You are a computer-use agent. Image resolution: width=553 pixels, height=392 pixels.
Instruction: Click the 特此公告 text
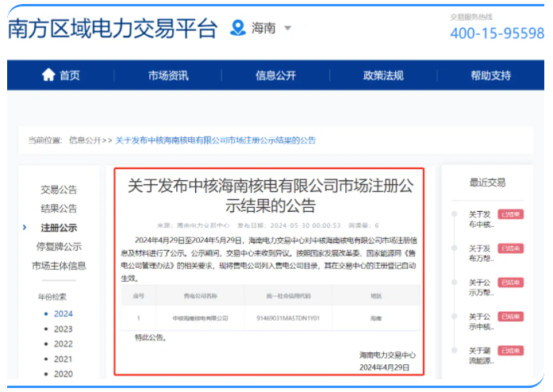151,338
